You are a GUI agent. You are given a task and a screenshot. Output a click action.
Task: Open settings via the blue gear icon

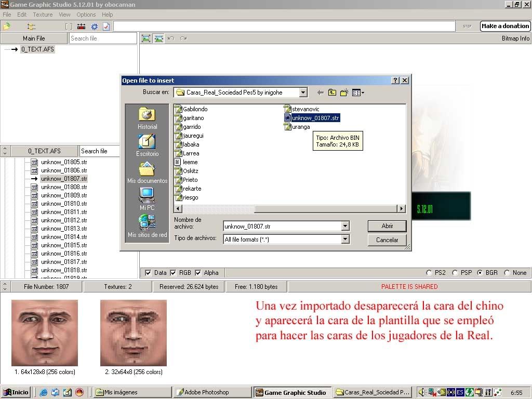point(94,26)
